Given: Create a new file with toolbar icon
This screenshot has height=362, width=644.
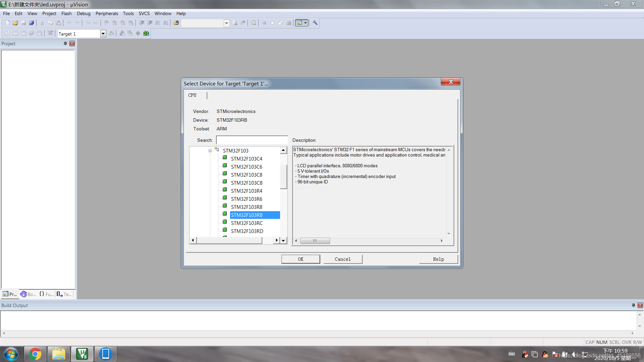Looking at the screenshot, I should click(7, 23).
